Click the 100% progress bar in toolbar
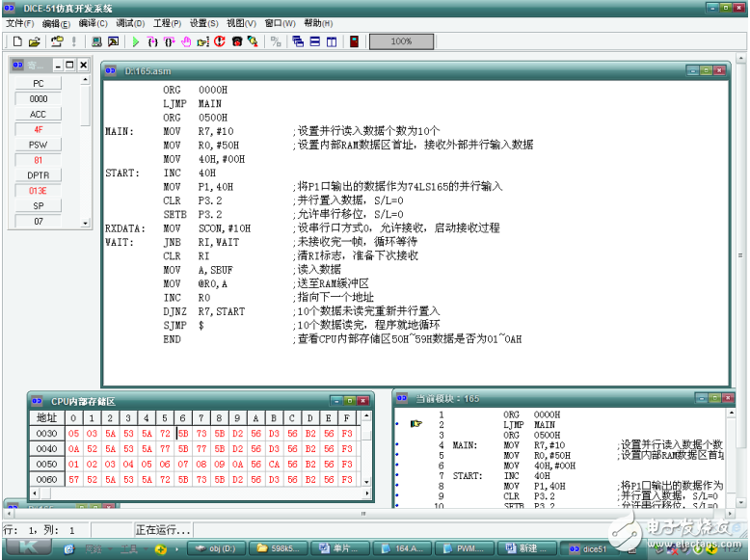Viewport: 750px width, 560px height. 401,41
